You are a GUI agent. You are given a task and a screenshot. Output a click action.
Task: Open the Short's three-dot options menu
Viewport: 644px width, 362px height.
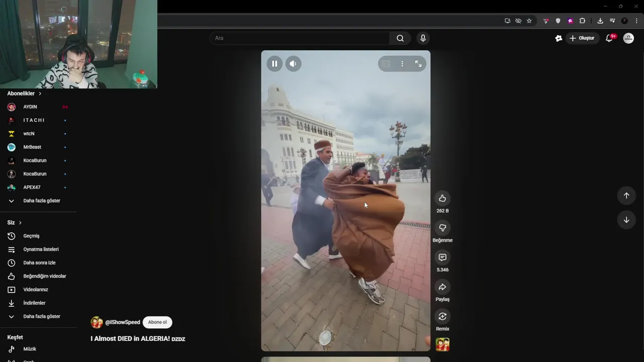[x=402, y=64]
